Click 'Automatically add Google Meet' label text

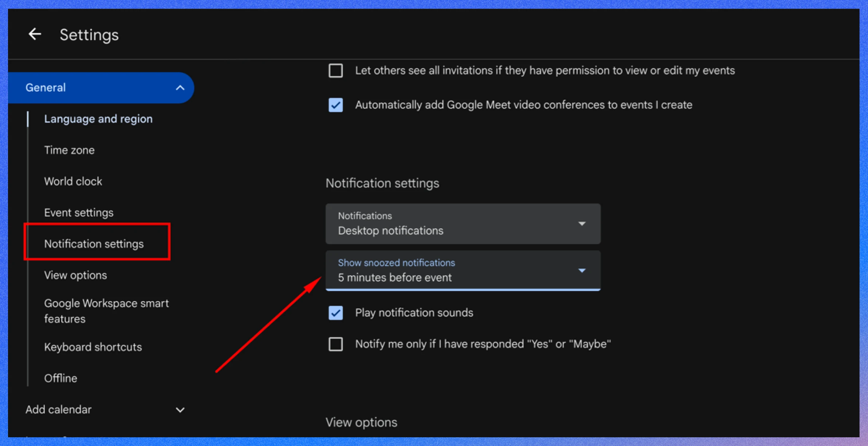524,105
